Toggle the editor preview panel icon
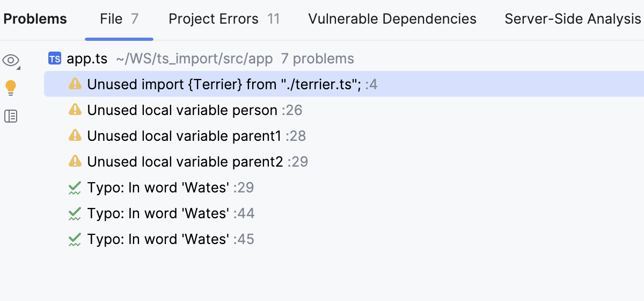Viewport: 644px width, 301px height. (11, 116)
